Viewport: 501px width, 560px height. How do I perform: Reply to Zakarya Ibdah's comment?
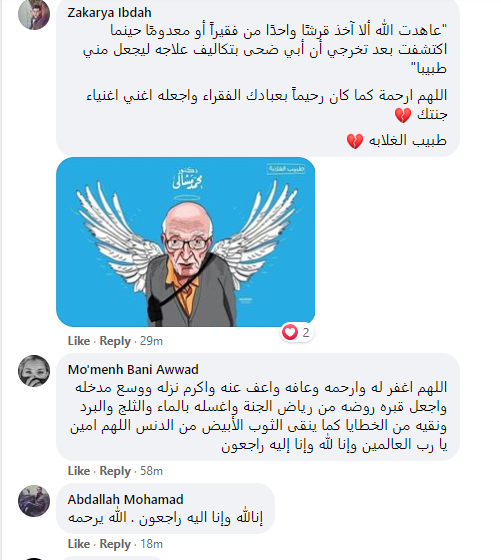(115, 341)
